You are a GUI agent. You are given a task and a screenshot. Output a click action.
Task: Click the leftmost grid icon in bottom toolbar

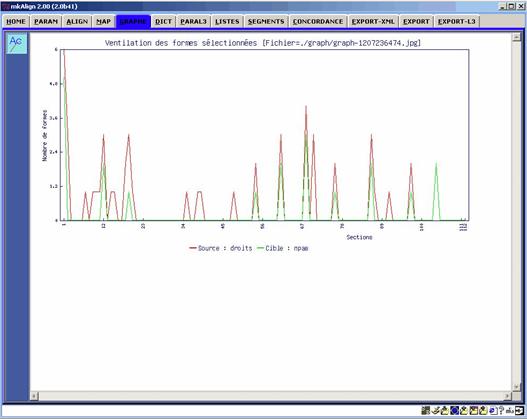(426, 410)
